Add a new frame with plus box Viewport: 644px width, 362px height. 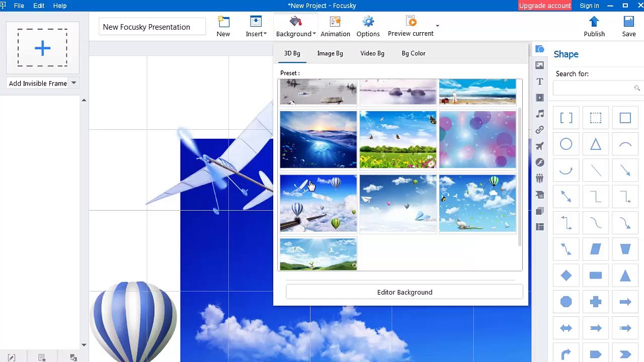[x=42, y=48]
